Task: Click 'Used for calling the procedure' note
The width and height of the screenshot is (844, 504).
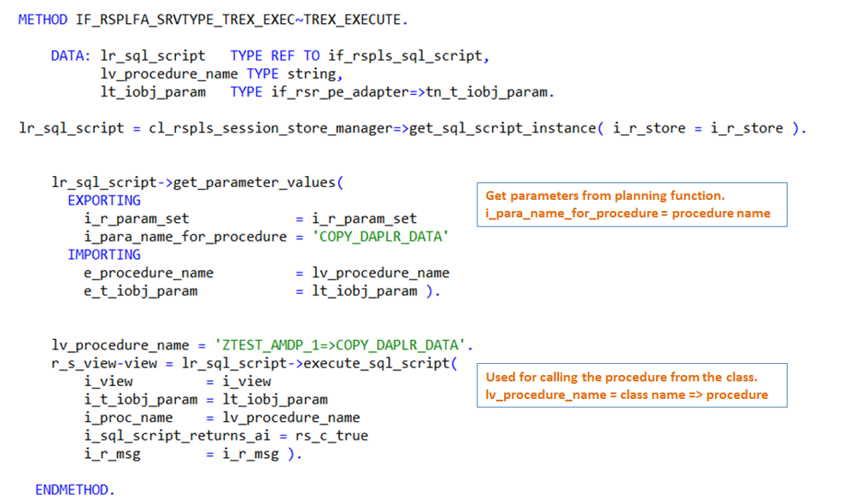Action: [x=621, y=377]
